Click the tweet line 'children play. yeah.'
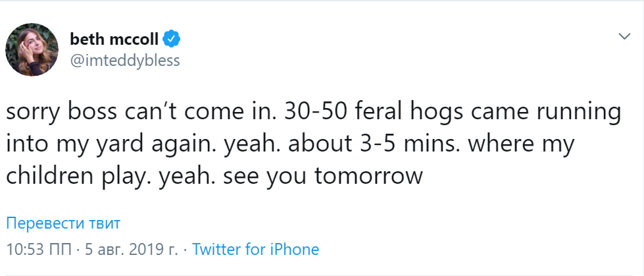The width and height of the screenshot is (644, 276). click(214, 176)
